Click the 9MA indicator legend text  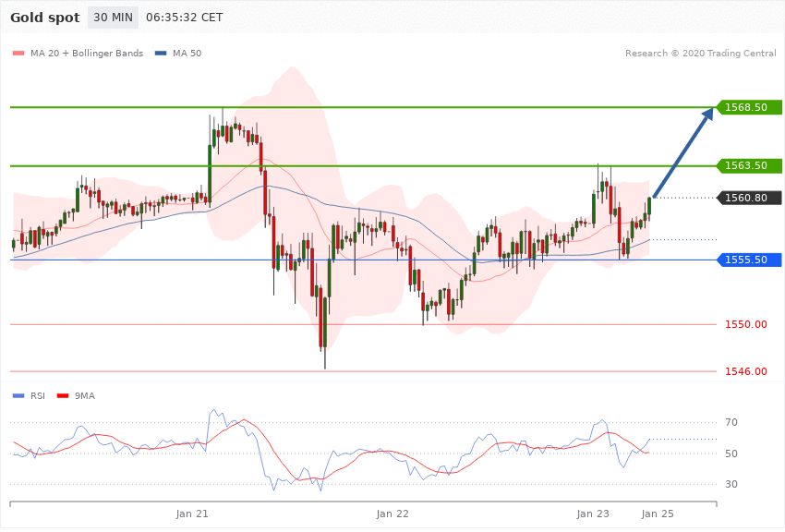click(85, 396)
